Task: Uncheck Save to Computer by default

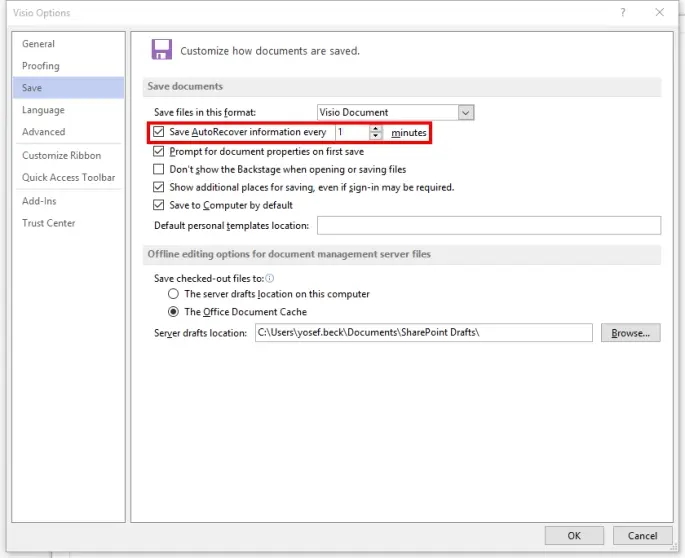Action: coord(159,205)
